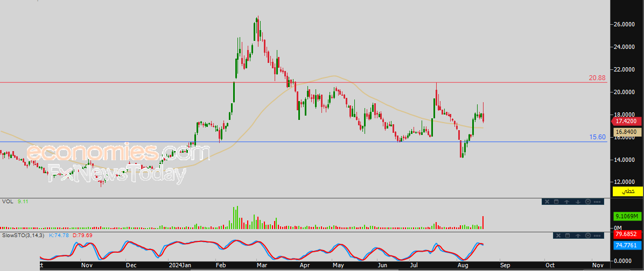Open settings gear for VOL indicator
This screenshot has height=271, width=644.
click(587, 202)
